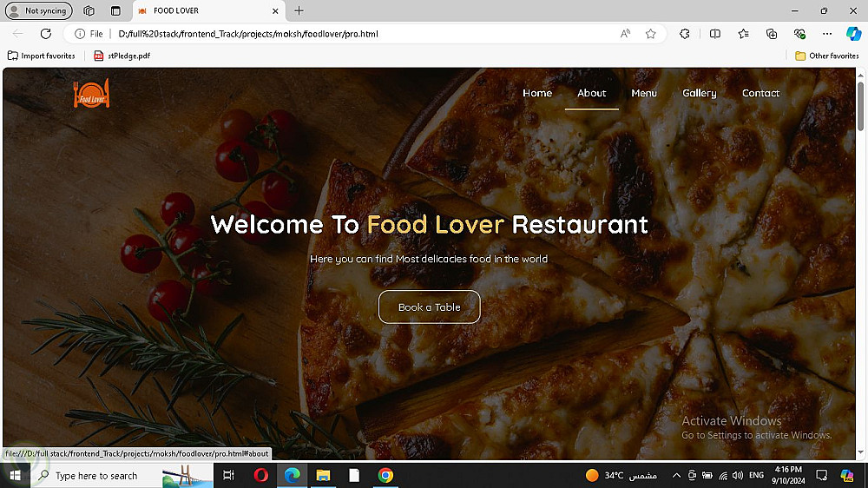Click the Food Lover logo

coord(91,93)
